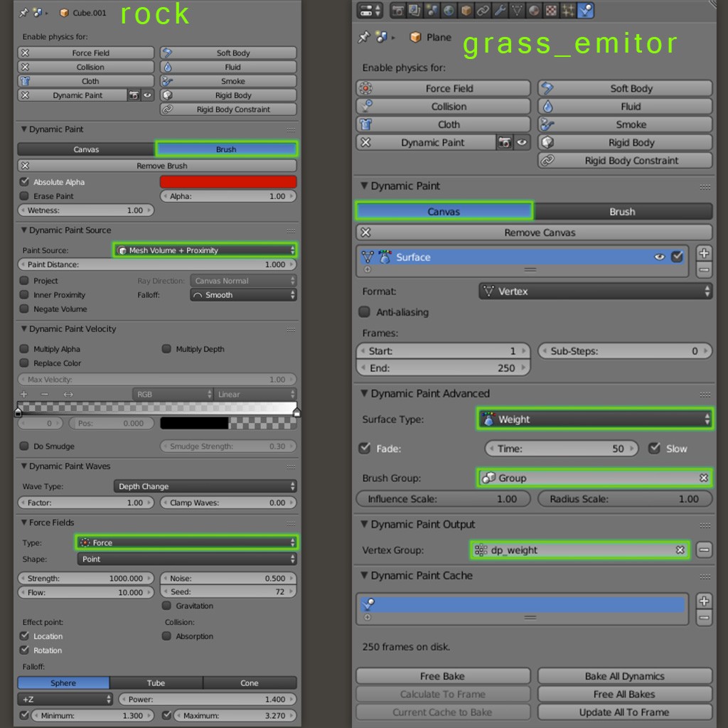Click the red Alpha color swatch
Screen dimensions: 728x728
(x=227, y=182)
